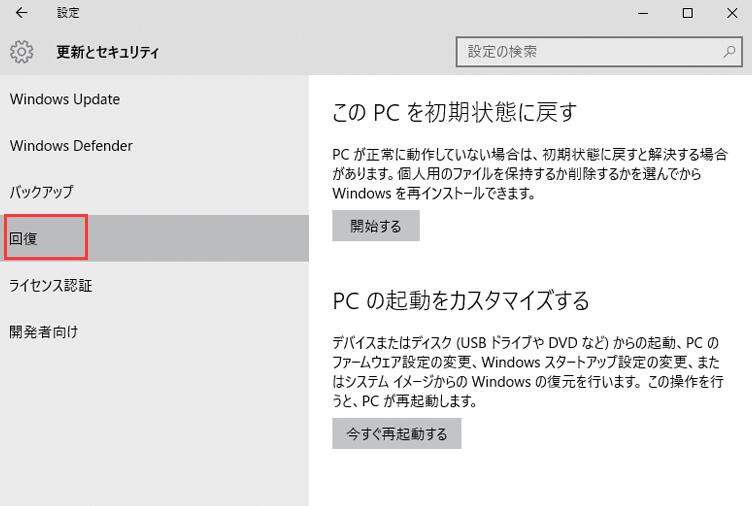Click inside the 設定の検索 search field

(590, 51)
